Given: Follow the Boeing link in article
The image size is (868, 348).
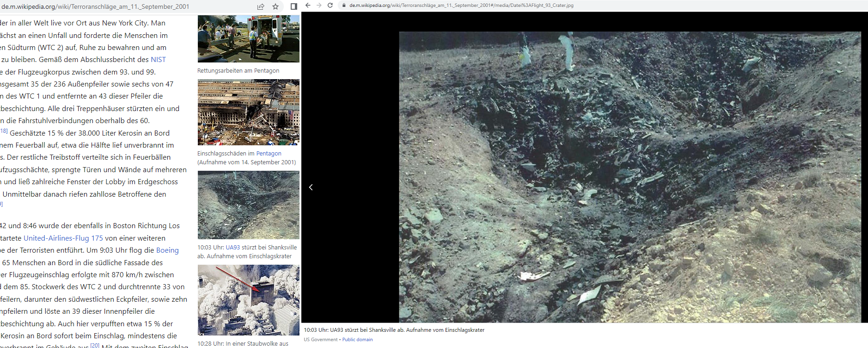Looking at the screenshot, I should (167, 250).
